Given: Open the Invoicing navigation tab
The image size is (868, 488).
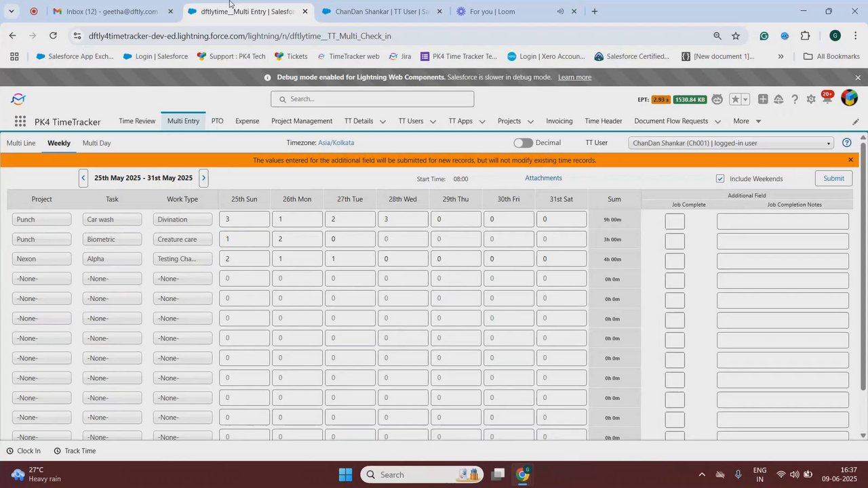Looking at the screenshot, I should [559, 121].
